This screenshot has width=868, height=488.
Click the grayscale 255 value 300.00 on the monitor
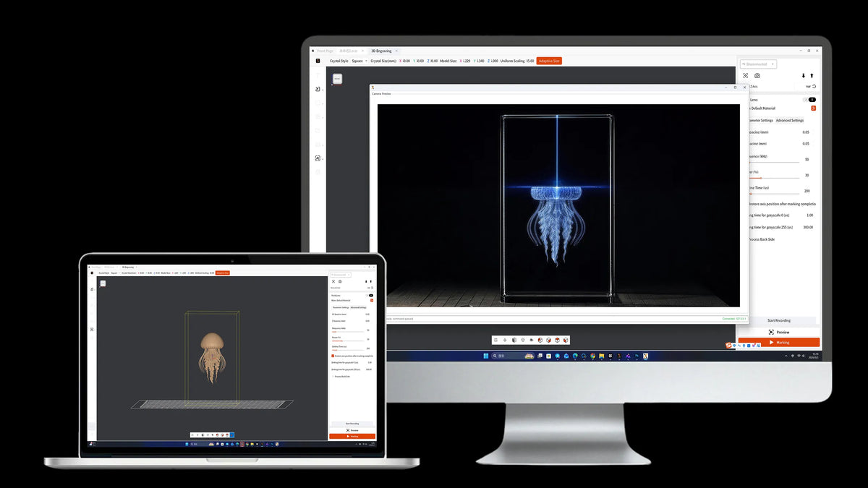(808, 227)
